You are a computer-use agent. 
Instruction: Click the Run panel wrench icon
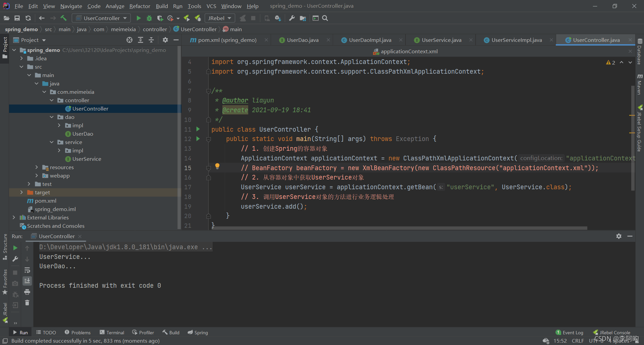point(15,259)
